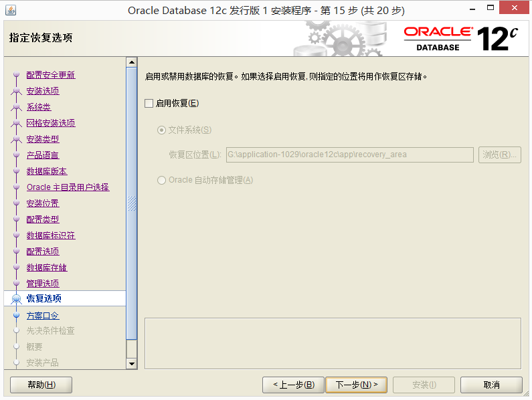Enable the 启用恢复(E) checkbox

[149, 103]
